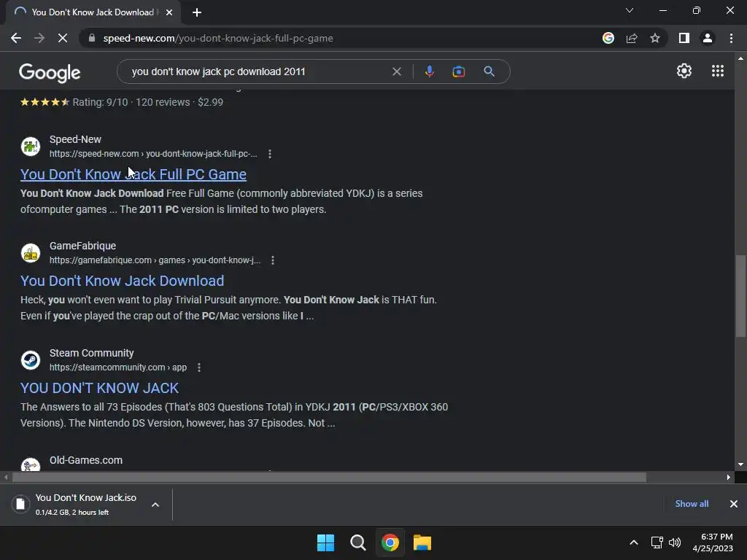Open options for Speed-New result
This screenshot has height=560, width=747.
tap(270, 154)
